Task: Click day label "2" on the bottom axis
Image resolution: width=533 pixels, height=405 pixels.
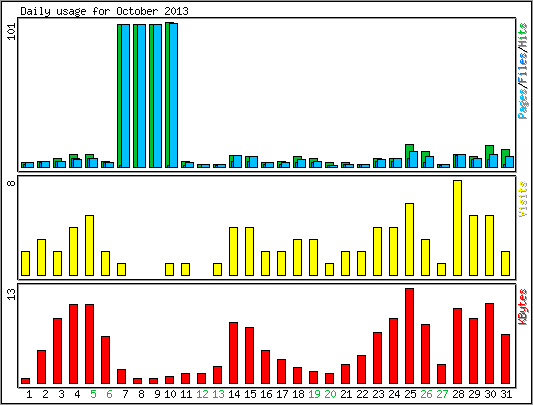Action: click(x=45, y=394)
